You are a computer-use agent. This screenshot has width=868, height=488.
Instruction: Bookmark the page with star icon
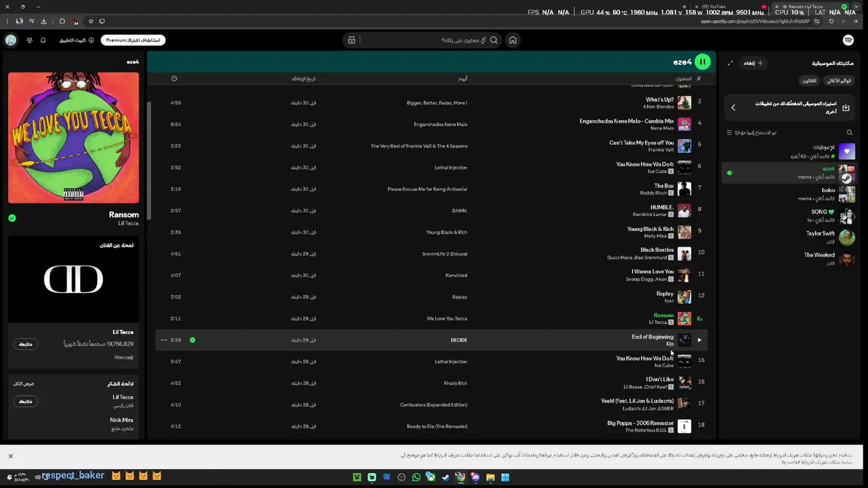click(x=91, y=21)
